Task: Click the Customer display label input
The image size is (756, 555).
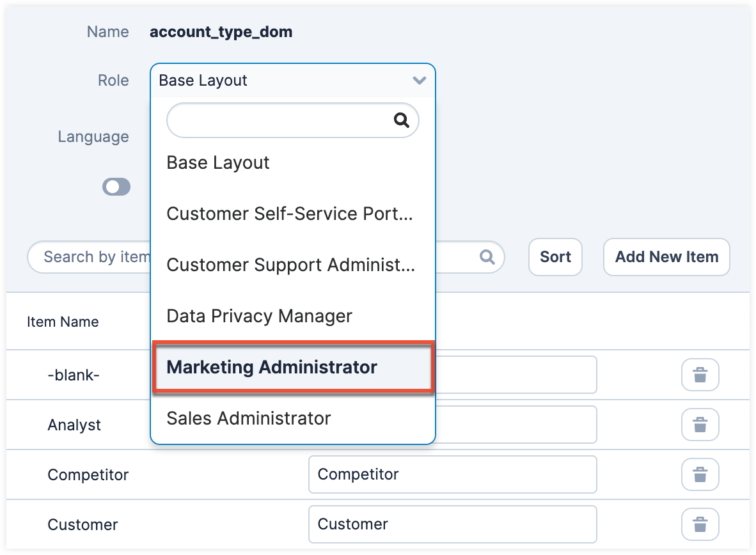Action: pyautogui.click(x=452, y=524)
